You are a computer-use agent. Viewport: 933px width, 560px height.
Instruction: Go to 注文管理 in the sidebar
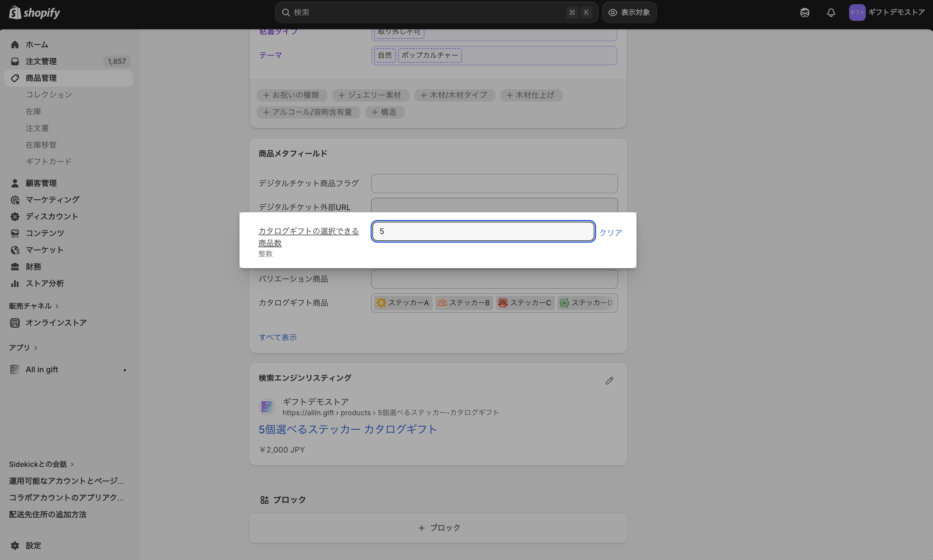point(41,61)
